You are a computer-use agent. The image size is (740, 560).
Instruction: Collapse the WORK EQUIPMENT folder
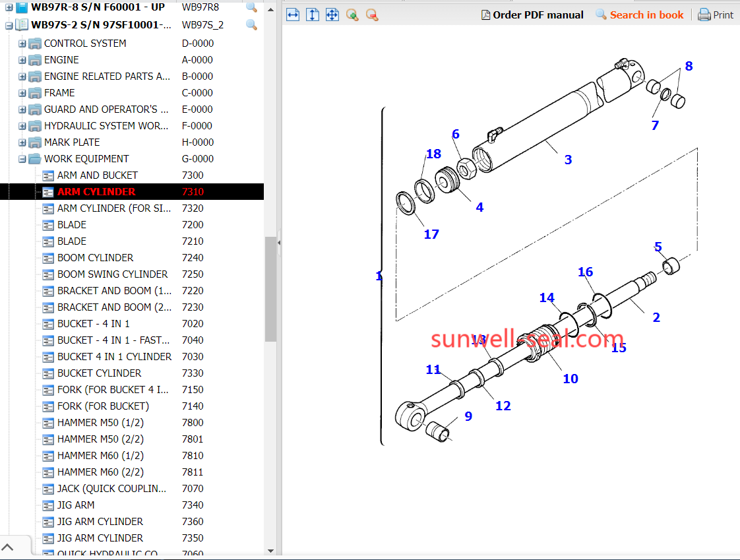click(x=22, y=159)
